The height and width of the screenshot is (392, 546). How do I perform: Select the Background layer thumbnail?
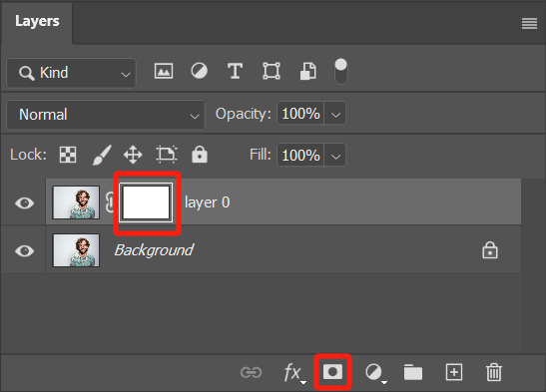pyautogui.click(x=76, y=250)
